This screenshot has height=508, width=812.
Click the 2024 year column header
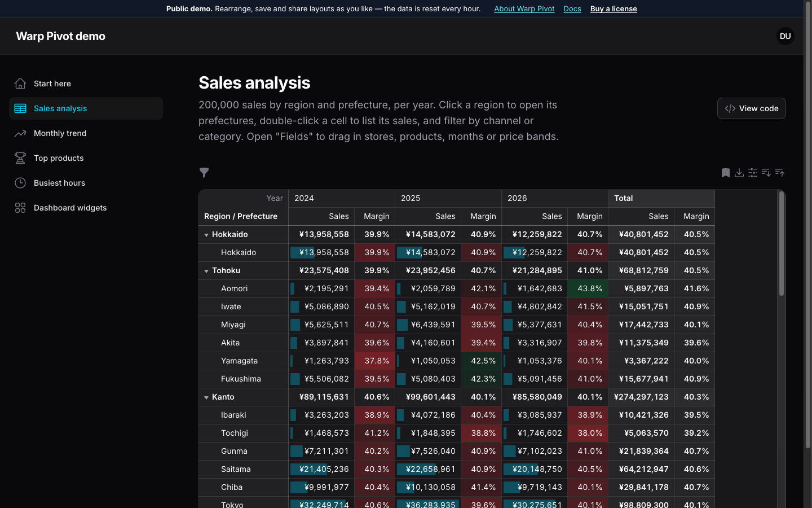pyautogui.click(x=342, y=198)
